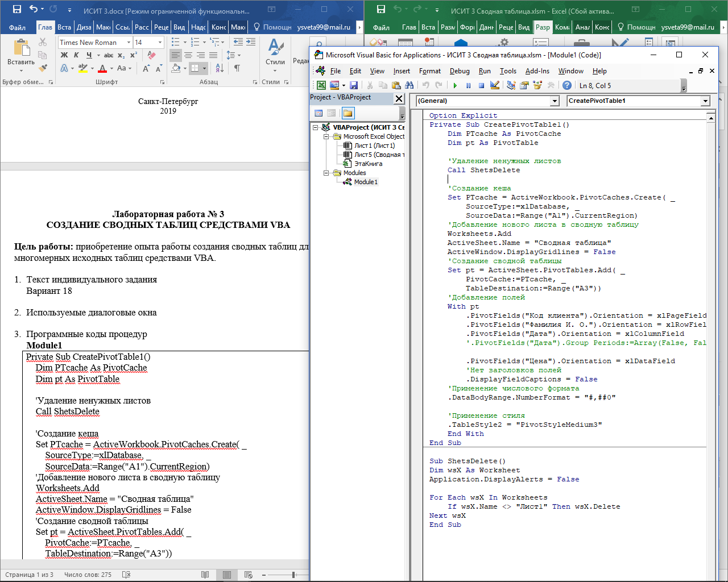Viewport: 728px width, 582px height.
Task: Click the Вставить paste button in Word
Action: (21, 54)
